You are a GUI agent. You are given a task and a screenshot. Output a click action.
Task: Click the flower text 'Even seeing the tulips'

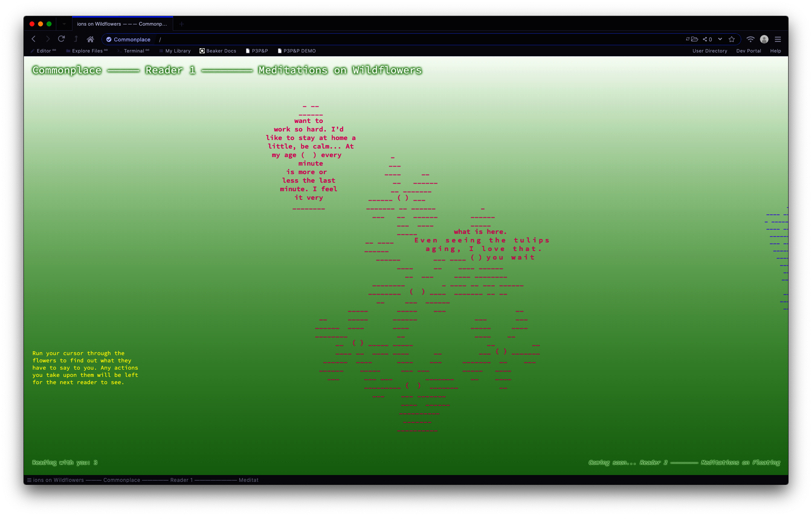tap(482, 240)
